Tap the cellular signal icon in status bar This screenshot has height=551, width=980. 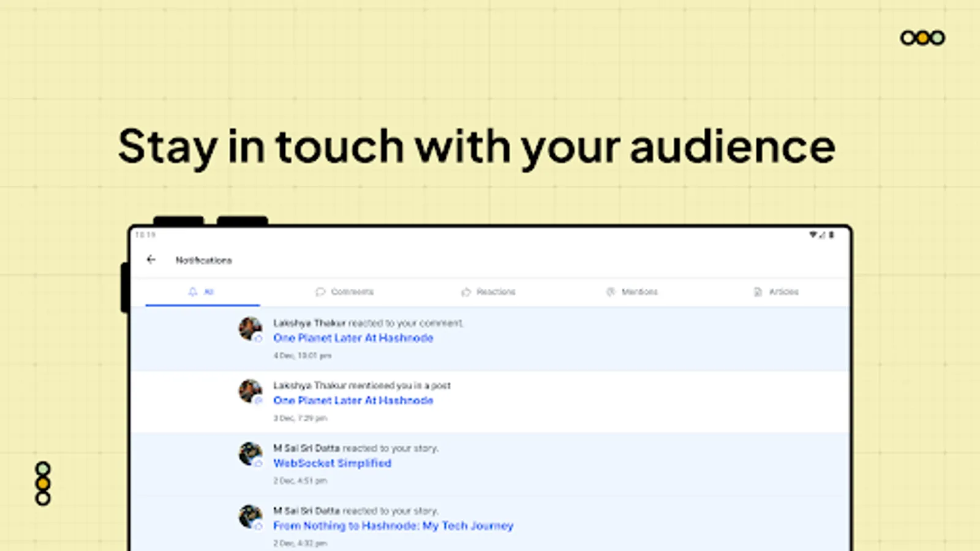pyautogui.click(x=822, y=234)
